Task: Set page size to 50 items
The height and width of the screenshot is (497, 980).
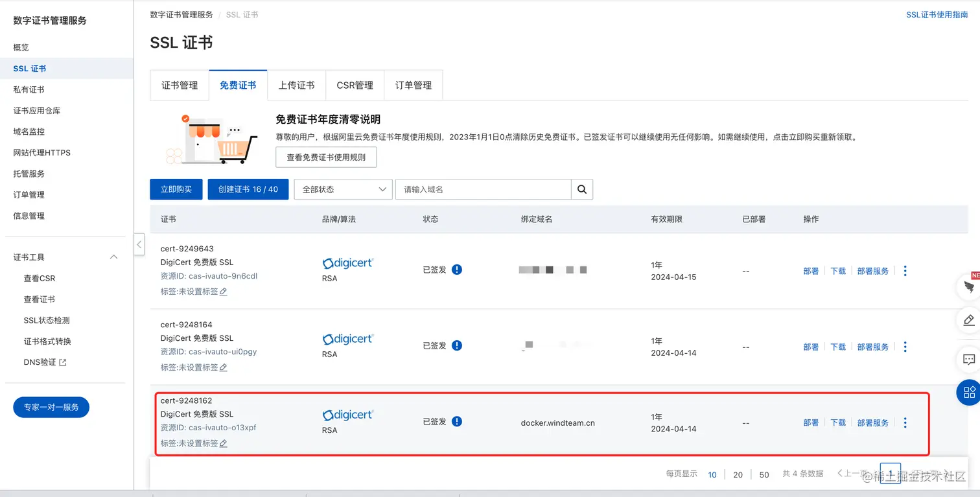Action: tap(764, 474)
